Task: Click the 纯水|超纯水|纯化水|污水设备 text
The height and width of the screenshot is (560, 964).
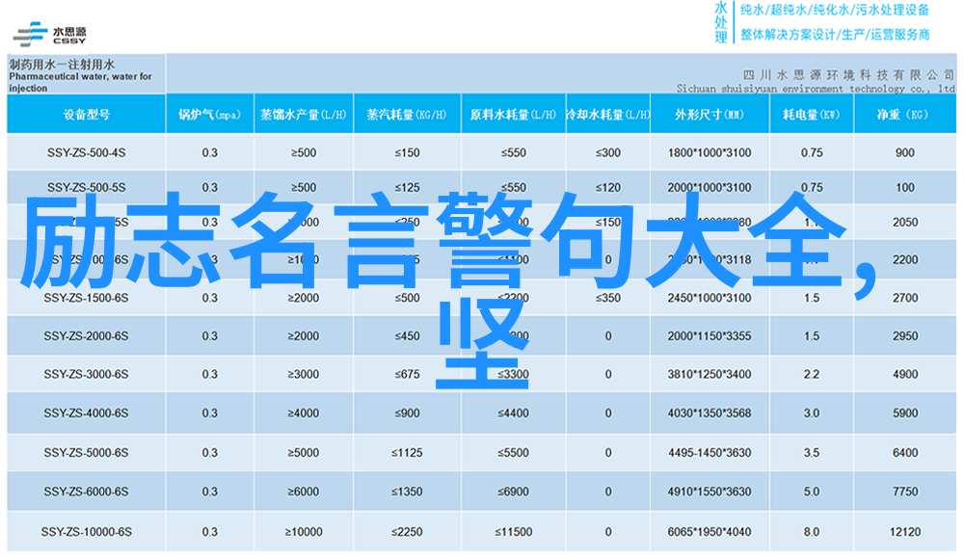Action: tap(835, 11)
